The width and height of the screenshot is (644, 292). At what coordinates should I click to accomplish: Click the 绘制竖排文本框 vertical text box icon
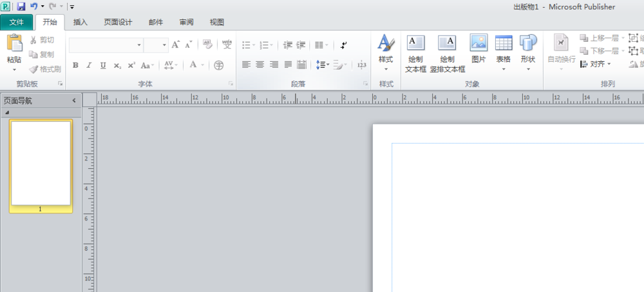pyautogui.click(x=447, y=43)
